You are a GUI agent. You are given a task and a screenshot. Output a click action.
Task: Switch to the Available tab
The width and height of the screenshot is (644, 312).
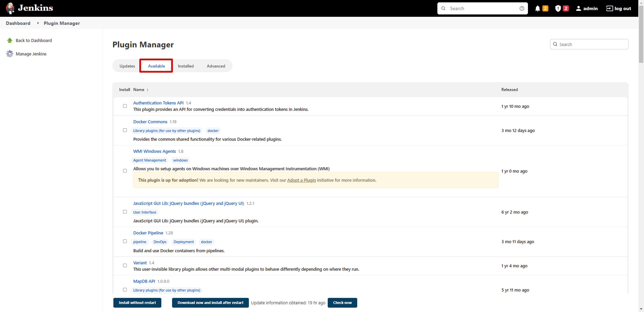156,66
